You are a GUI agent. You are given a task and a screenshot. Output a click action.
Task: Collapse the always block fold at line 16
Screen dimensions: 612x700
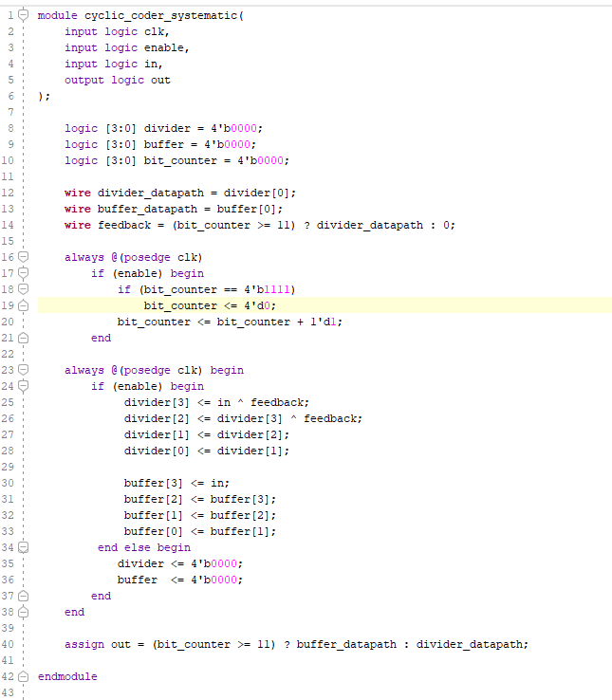point(23,257)
